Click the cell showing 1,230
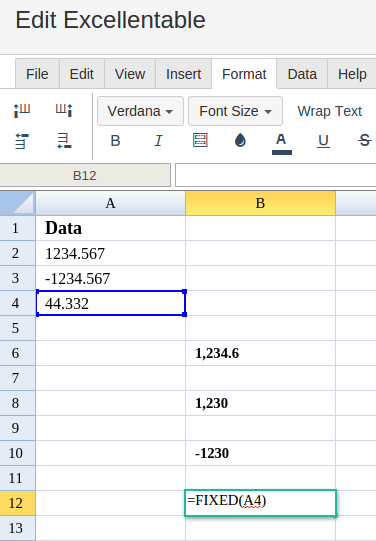The width and height of the screenshot is (376, 541). point(260,403)
